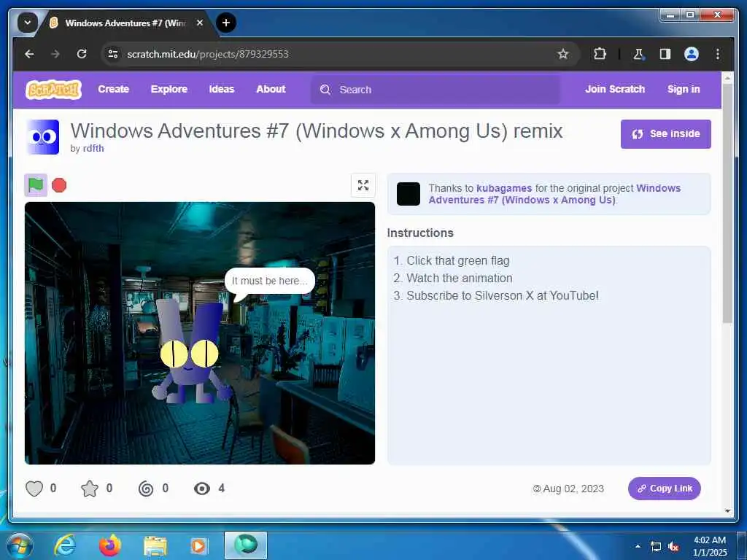Screen dimensions: 747x560
Task: Open the clock showing 4:02 AM
Action: 710,546
